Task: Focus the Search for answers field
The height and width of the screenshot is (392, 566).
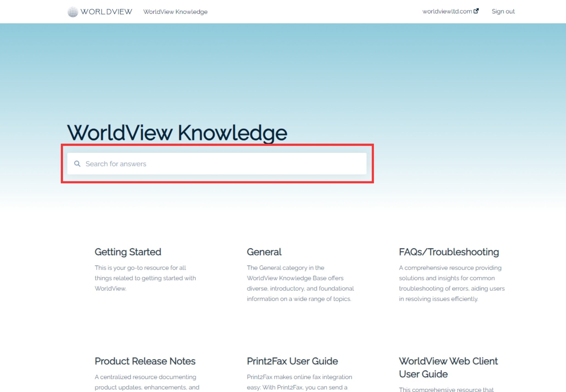Action: [217, 164]
